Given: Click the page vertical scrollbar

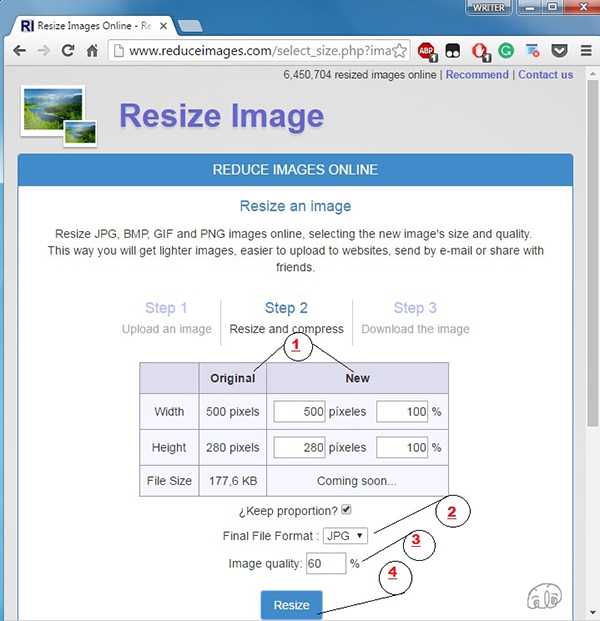Looking at the screenshot, I should pos(592,253).
